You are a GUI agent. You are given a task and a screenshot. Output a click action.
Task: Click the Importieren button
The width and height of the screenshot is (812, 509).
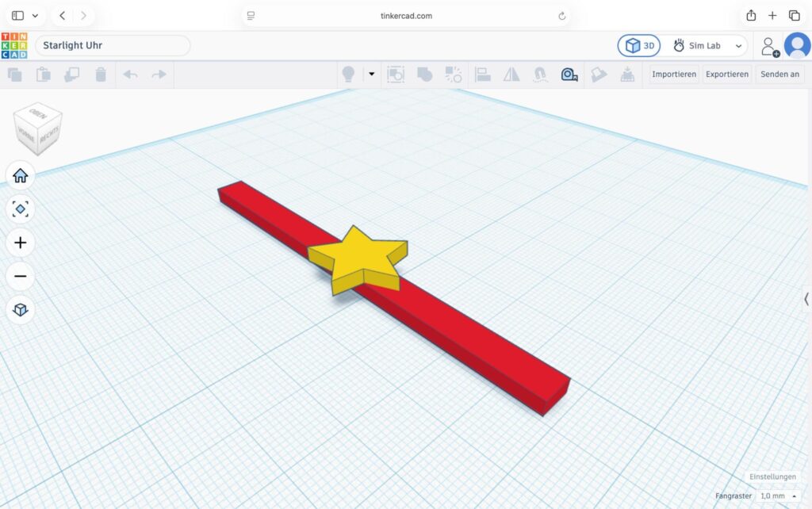click(674, 74)
